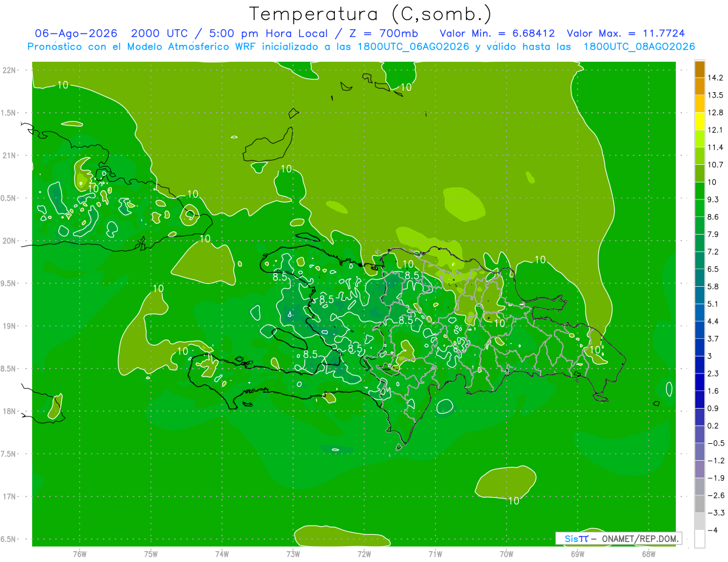
Task: Click the '22N' latitude label
Action: pyautogui.click(x=8, y=70)
